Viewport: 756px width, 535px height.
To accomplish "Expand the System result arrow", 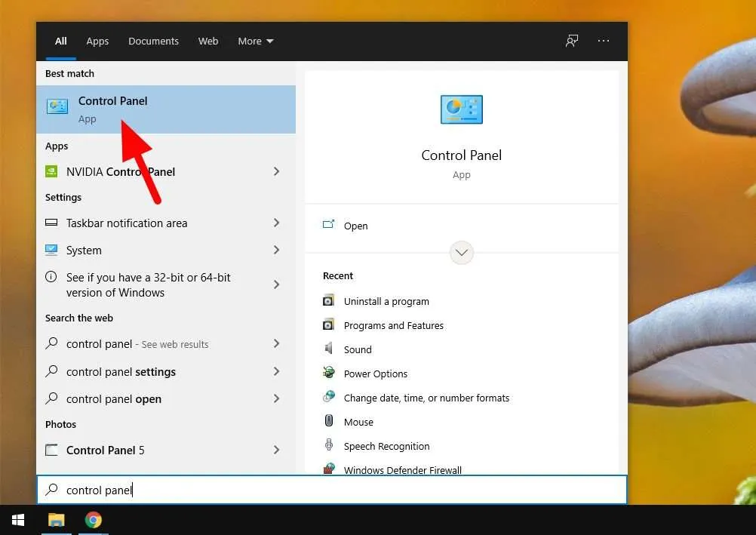I will [x=276, y=250].
